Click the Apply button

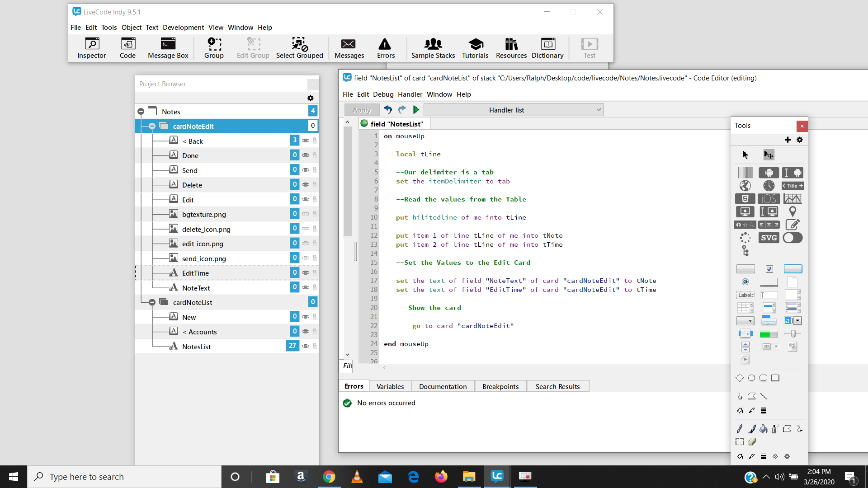tap(362, 110)
